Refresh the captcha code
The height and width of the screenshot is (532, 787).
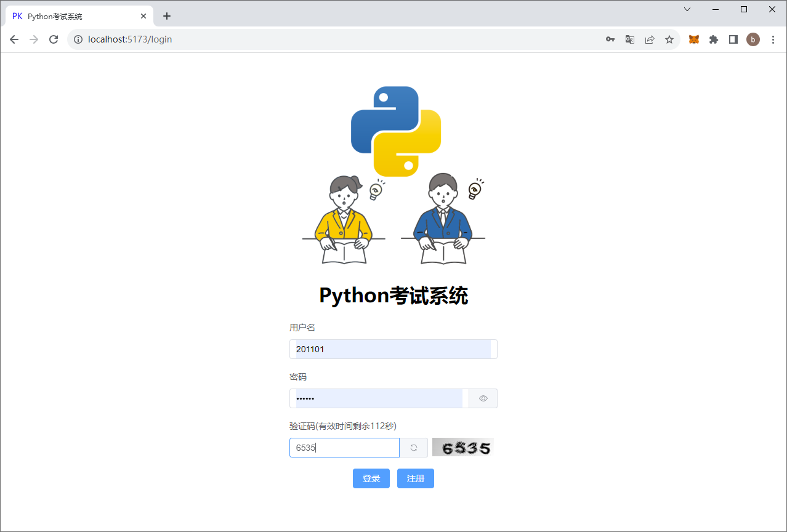point(414,448)
